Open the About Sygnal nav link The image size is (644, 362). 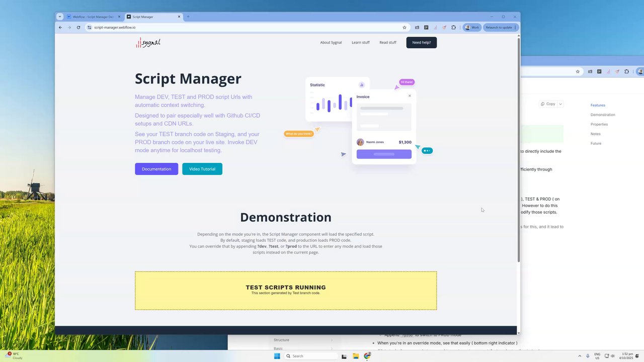tap(331, 42)
